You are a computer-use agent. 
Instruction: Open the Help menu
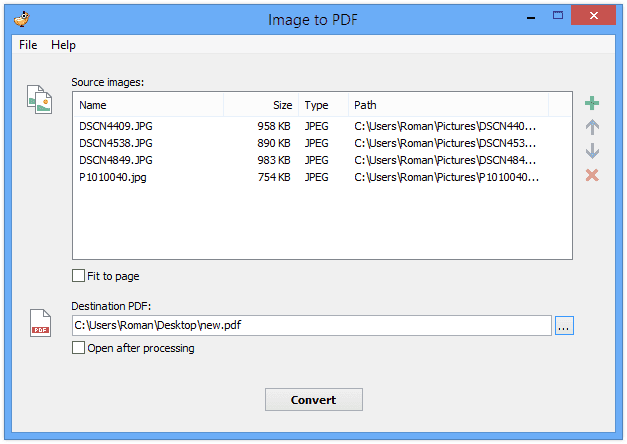point(63,45)
